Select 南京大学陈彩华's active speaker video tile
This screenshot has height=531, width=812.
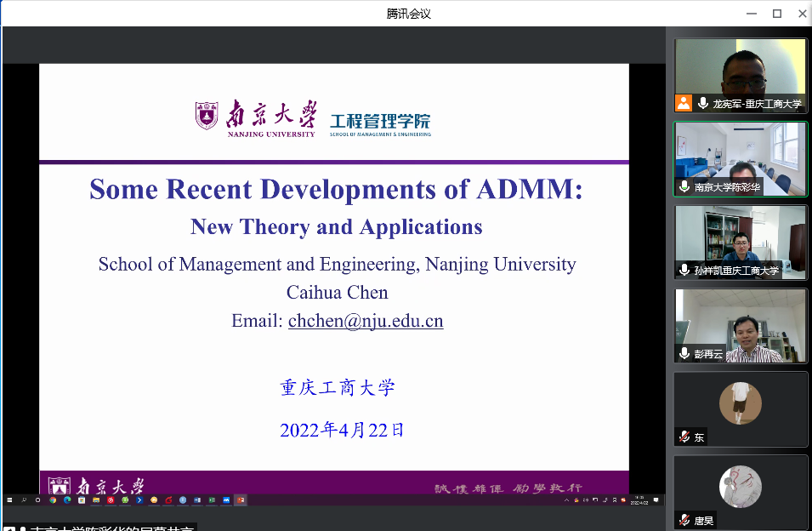[x=740, y=153]
